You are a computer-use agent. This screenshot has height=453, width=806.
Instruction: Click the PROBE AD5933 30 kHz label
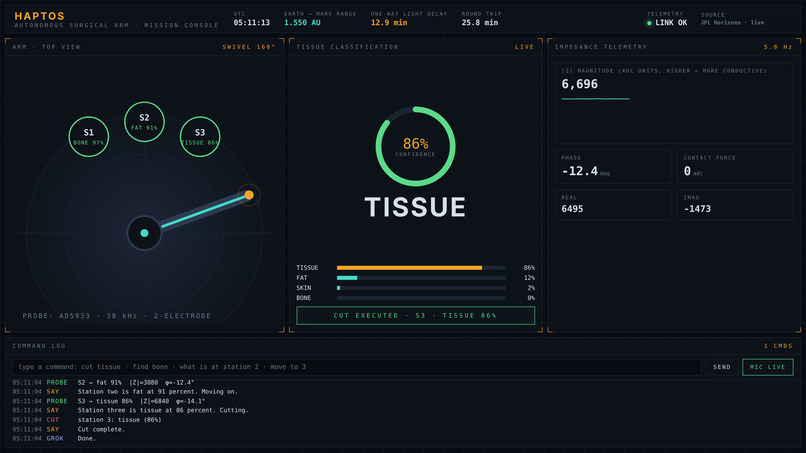[x=117, y=316]
